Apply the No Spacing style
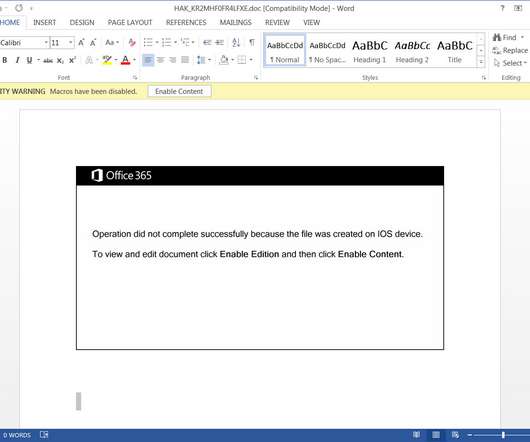Screen dimensions: 530x442 click(327, 50)
